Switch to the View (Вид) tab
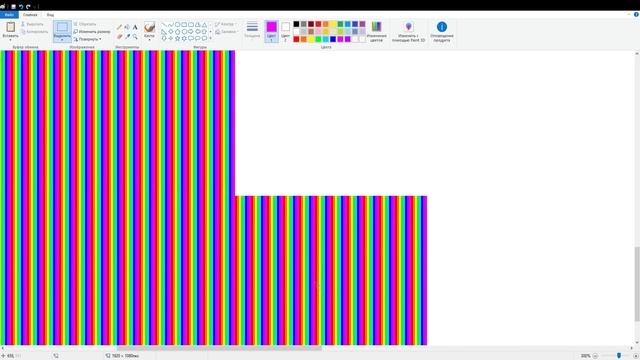This screenshot has height=360, width=640. click(50, 15)
